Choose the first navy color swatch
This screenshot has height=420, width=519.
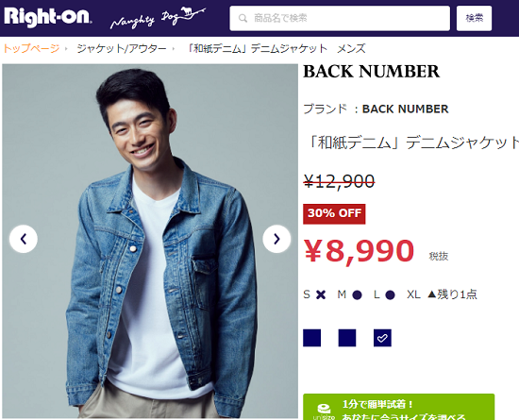(311, 338)
